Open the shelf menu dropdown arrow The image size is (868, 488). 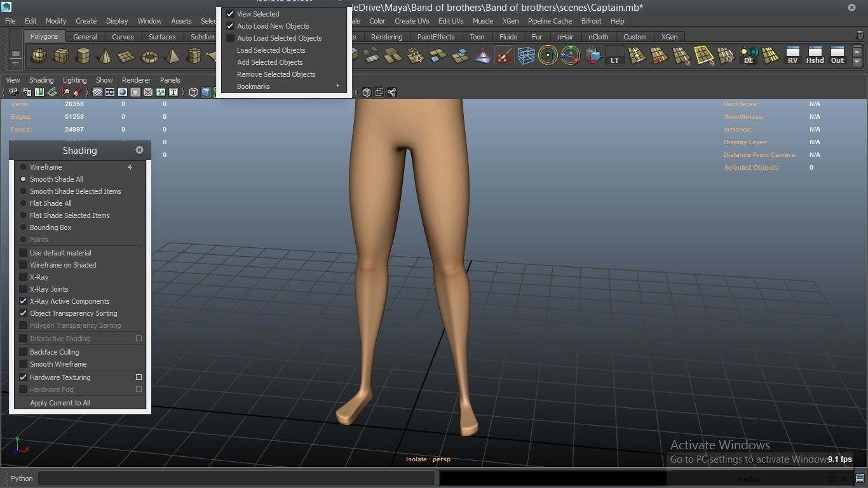point(15,63)
